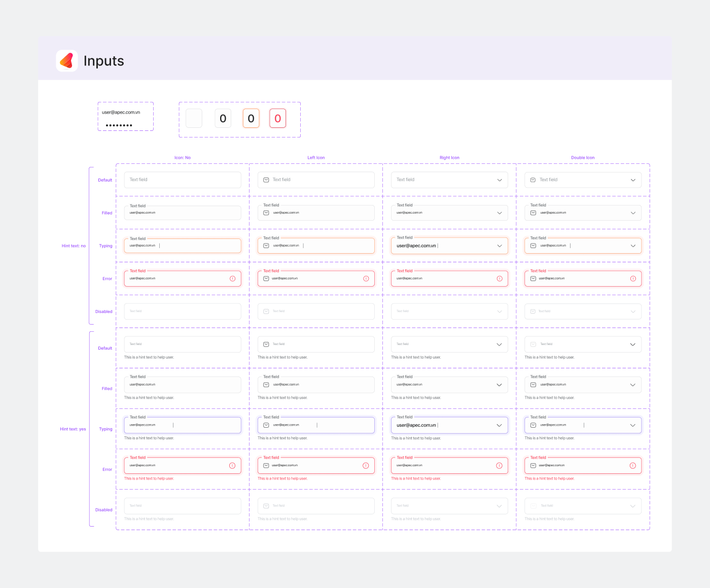This screenshot has height=588, width=710.
Task: Click the "Hint text: yes" group label
Action: 73,429
